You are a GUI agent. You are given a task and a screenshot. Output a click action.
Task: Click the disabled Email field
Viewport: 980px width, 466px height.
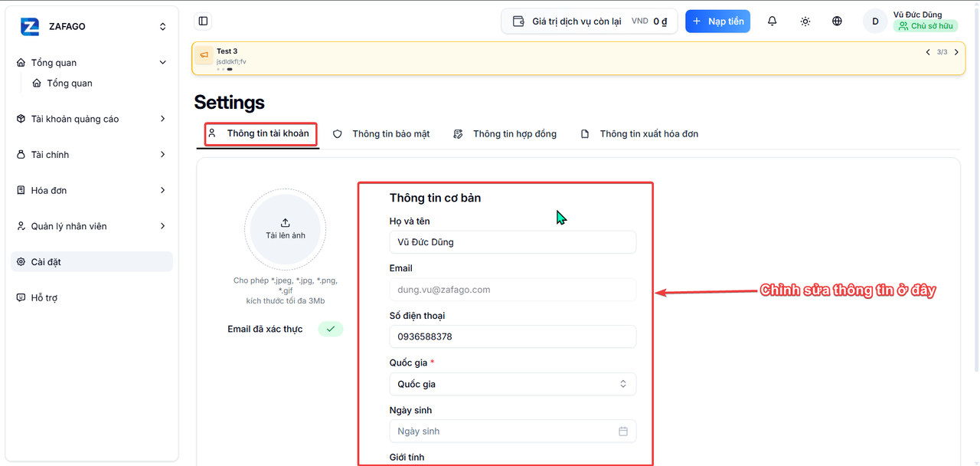click(x=513, y=290)
